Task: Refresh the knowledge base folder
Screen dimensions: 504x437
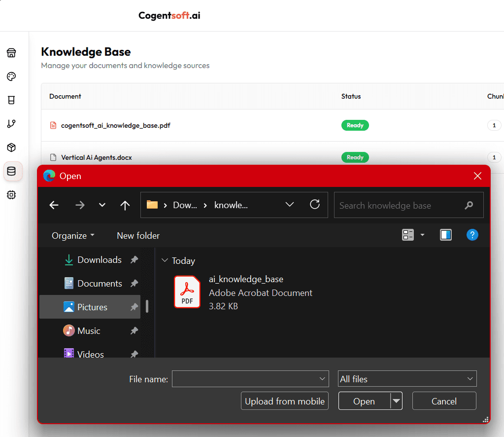Action: pyautogui.click(x=315, y=205)
